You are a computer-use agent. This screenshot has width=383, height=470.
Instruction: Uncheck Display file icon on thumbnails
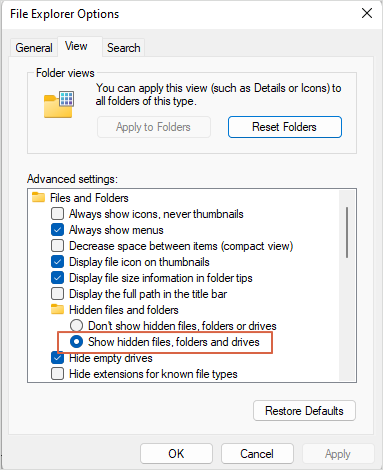click(57, 261)
